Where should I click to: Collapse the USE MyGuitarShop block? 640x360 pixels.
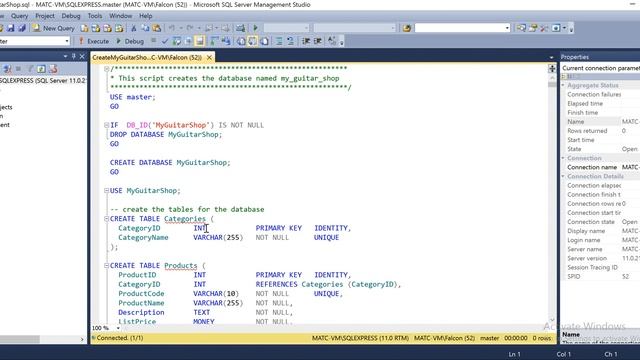click(x=107, y=191)
